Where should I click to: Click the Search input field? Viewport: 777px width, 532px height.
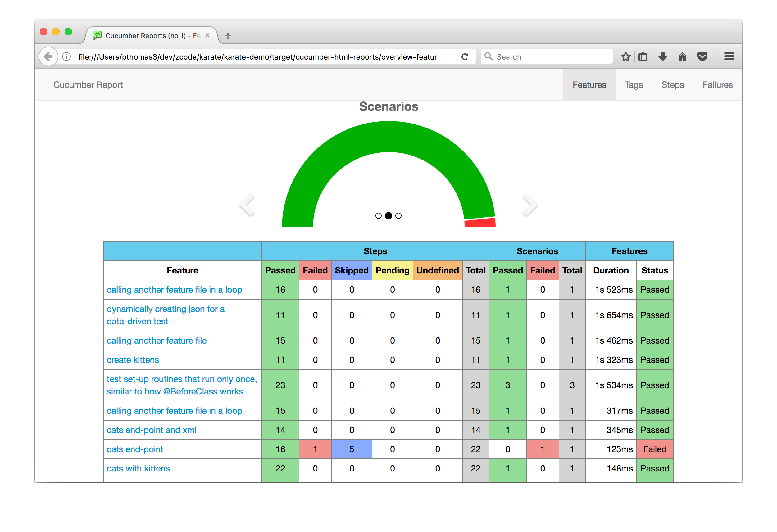click(x=552, y=56)
